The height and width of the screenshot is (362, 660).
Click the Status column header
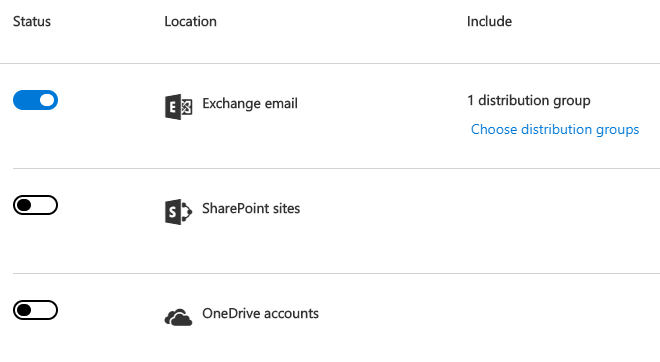[x=32, y=21]
